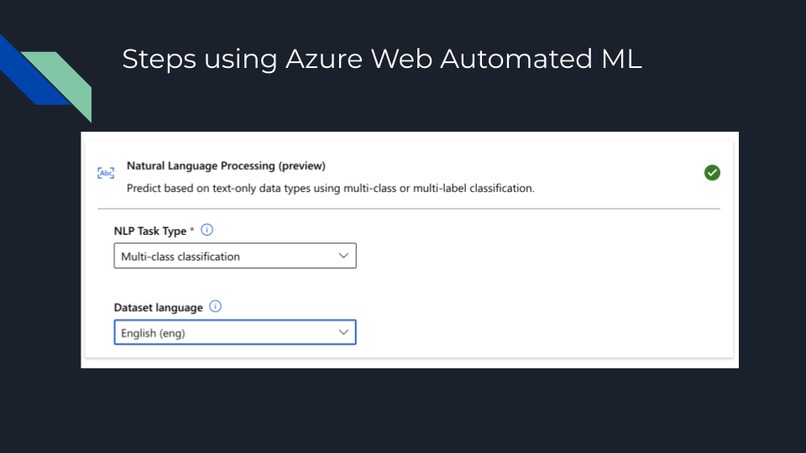Viewport: 806px width, 453px height.
Task: Click the Dataset language label
Action: 158,307
